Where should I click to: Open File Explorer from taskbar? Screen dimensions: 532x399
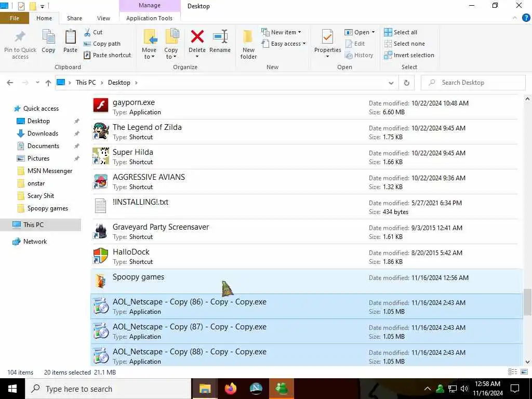[x=205, y=389]
